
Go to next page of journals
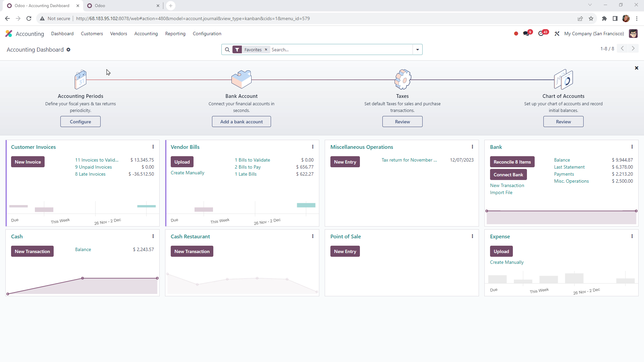(633, 49)
